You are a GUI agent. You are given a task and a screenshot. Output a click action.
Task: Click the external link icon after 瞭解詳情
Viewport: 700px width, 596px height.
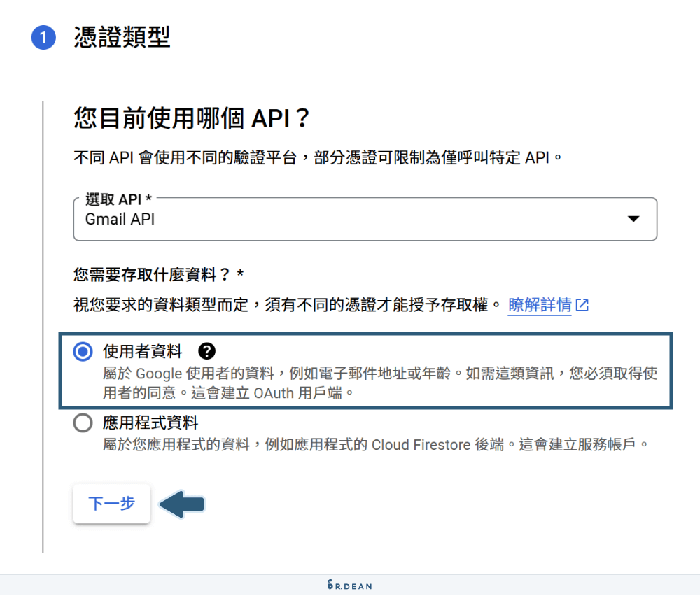[x=583, y=305]
